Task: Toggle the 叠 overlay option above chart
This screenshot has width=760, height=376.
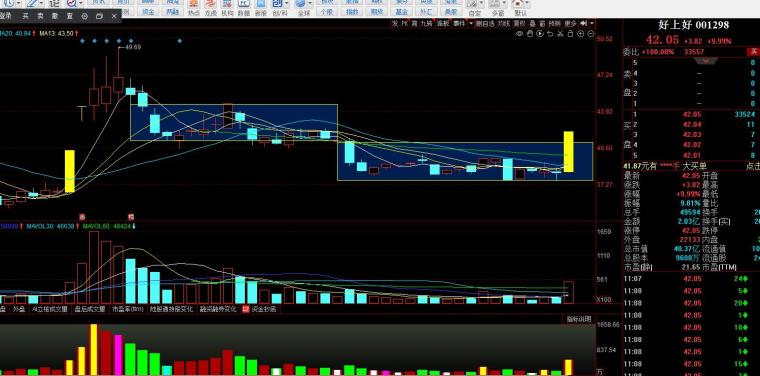Action: [533, 23]
